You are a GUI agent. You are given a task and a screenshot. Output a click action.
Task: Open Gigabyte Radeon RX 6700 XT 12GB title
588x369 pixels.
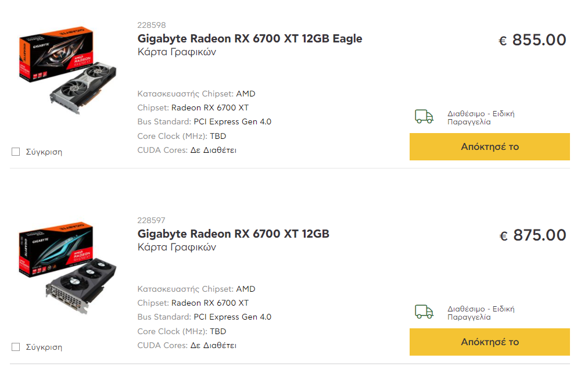tap(233, 234)
